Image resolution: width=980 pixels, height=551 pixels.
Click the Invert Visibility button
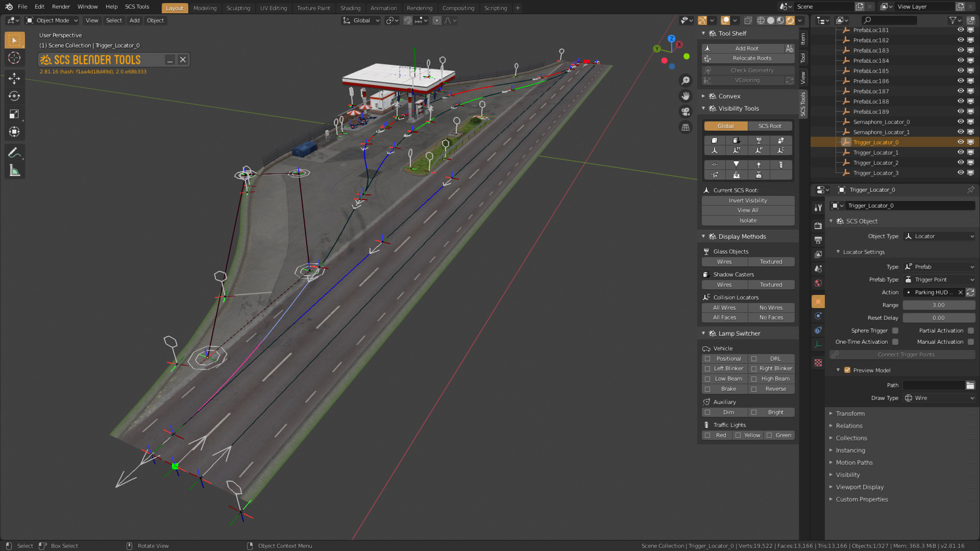point(747,200)
